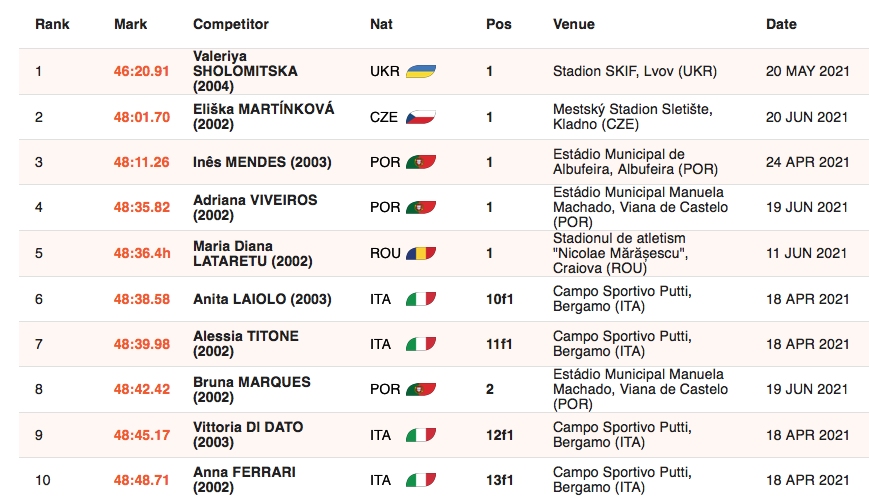Open Maria Diana Lataretu's profile
The height and width of the screenshot is (502, 869).
point(253,253)
